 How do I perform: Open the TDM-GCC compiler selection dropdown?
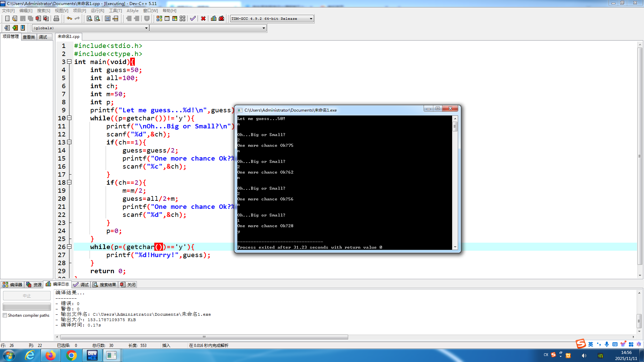[311, 19]
